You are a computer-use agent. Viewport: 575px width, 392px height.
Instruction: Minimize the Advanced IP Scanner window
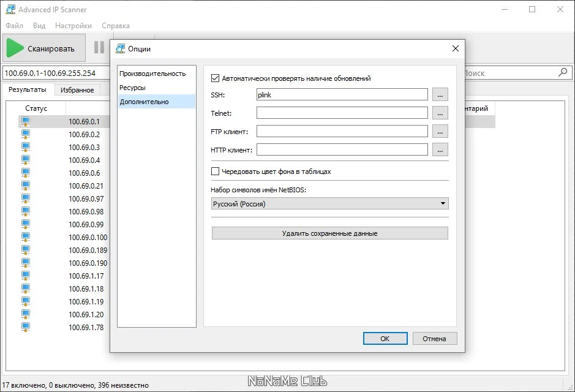coord(505,10)
